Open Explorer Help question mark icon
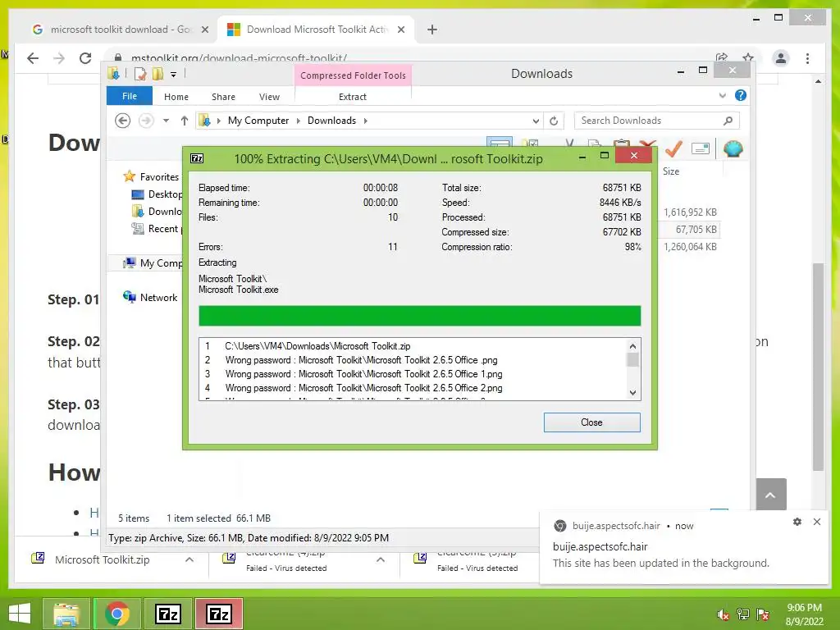840x630 pixels. pos(741,95)
